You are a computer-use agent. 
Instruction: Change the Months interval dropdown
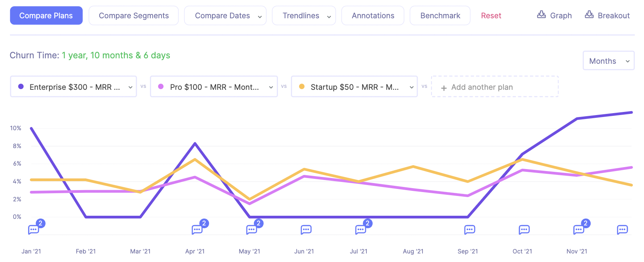coord(608,61)
